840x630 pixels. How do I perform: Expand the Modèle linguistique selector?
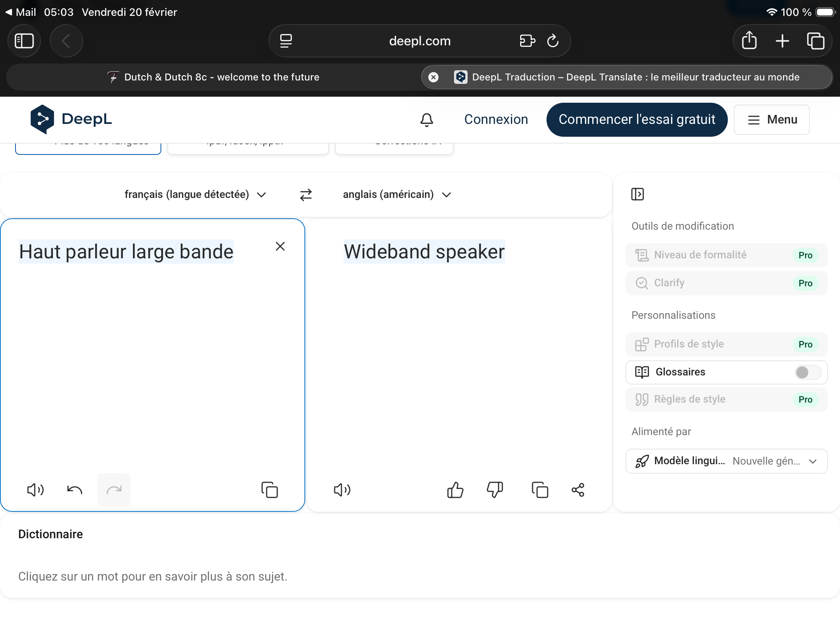726,461
